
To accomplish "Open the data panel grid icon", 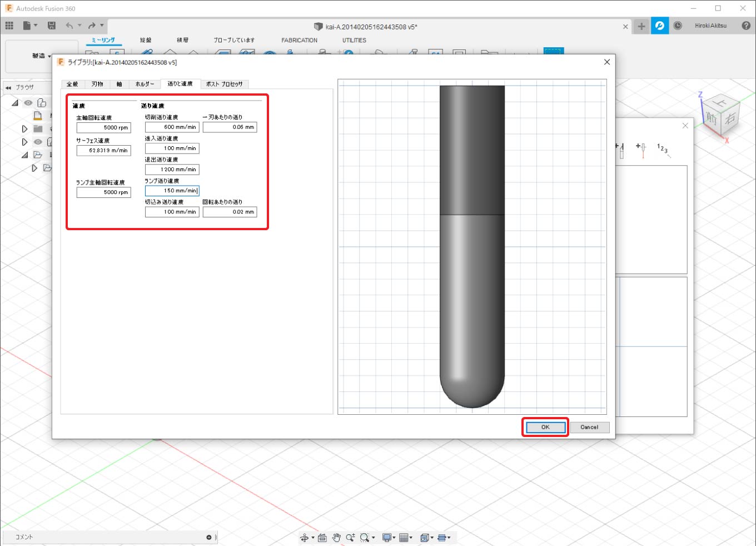I will (x=9, y=26).
